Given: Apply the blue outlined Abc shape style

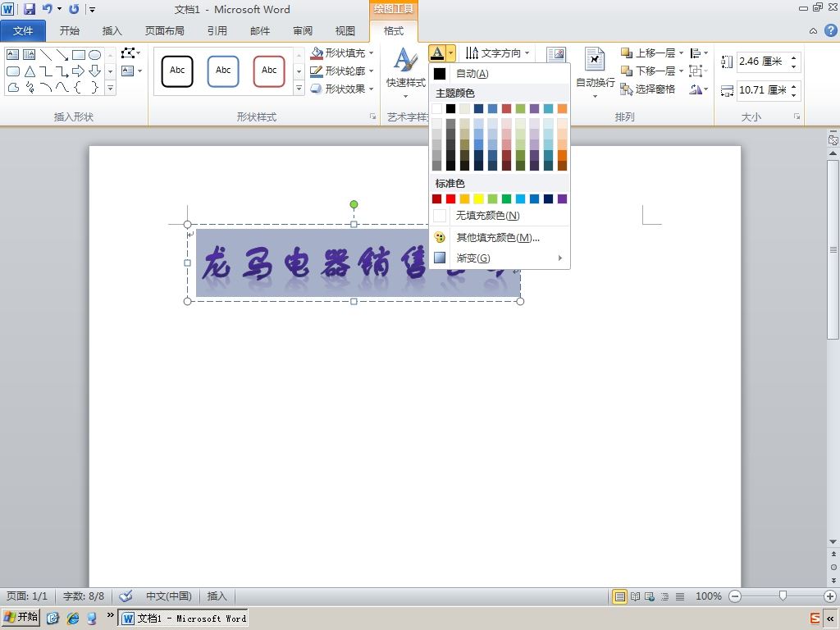Looking at the screenshot, I should point(223,71).
